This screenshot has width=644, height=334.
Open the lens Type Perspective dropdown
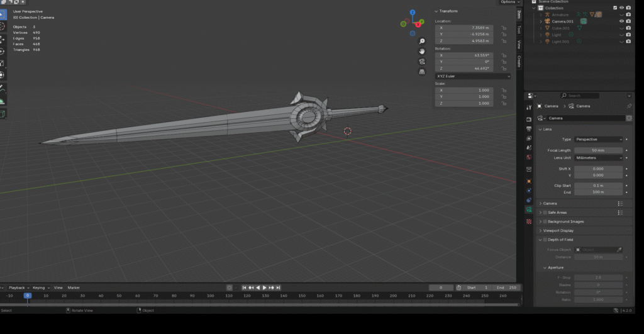[x=598, y=139]
